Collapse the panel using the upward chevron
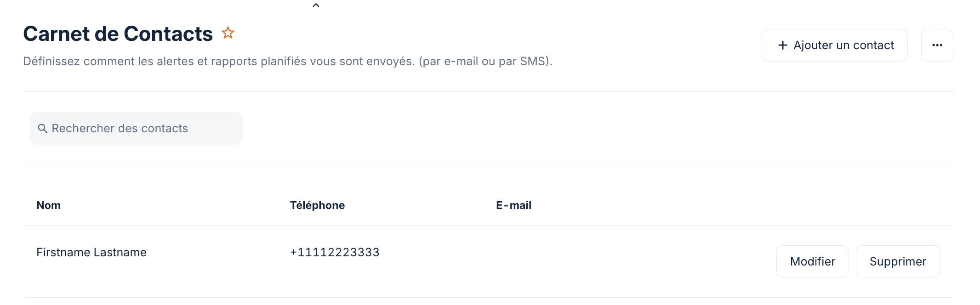This screenshot has height=305, width=980. [x=315, y=5]
